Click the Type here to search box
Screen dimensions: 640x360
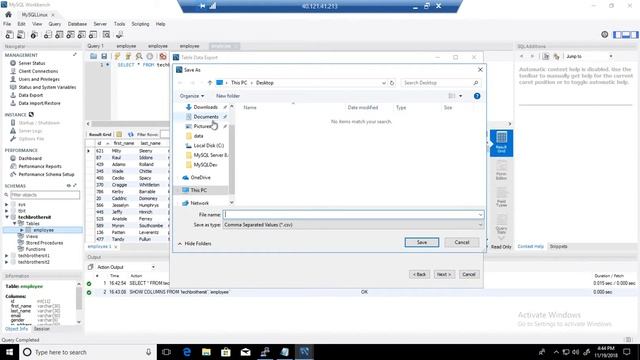tap(88, 352)
